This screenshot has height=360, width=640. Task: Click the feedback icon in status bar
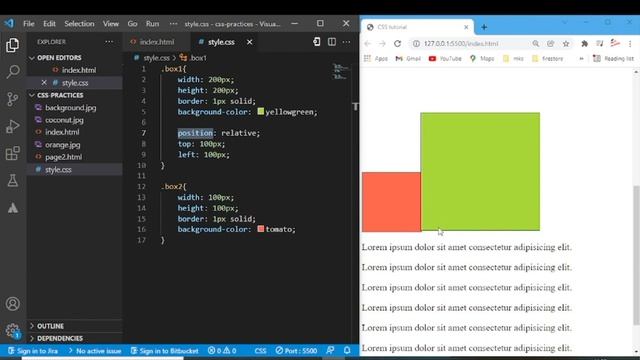tap(330, 350)
